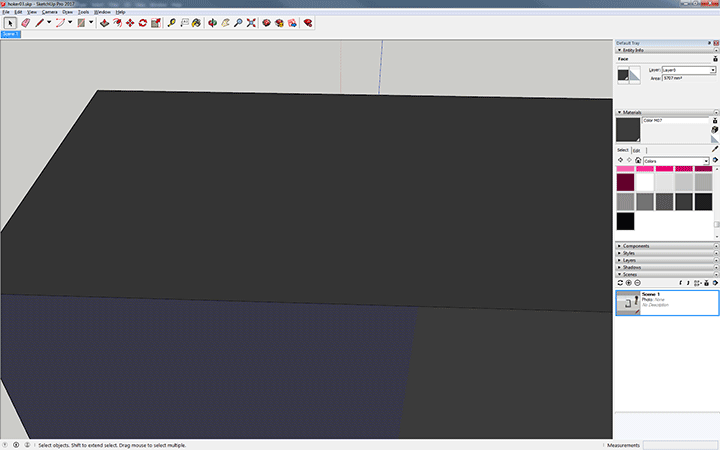The image size is (720, 450).
Task: Click the Zoom Extents tool
Action: tap(250, 22)
